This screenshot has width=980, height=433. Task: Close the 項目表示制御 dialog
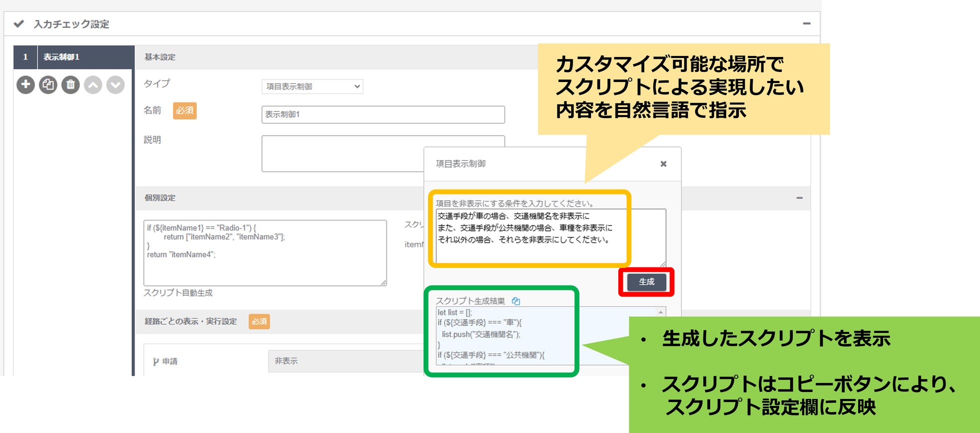pos(663,163)
